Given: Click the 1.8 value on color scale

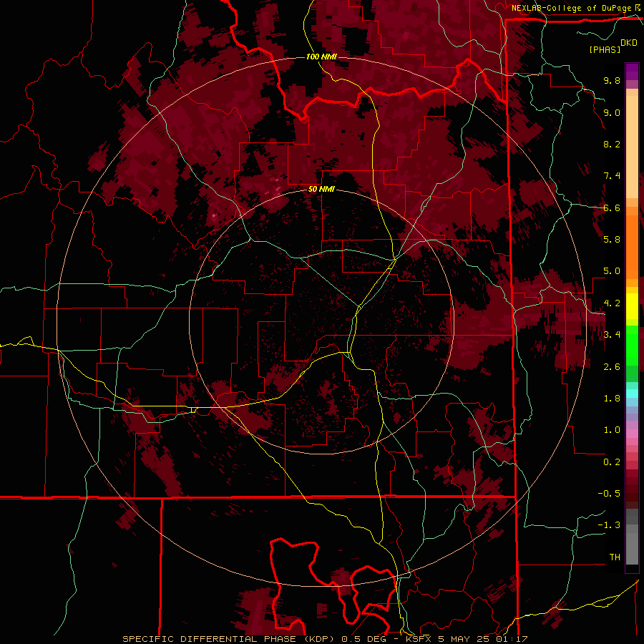Looking at the screenshot, I should tap(612, 399).
